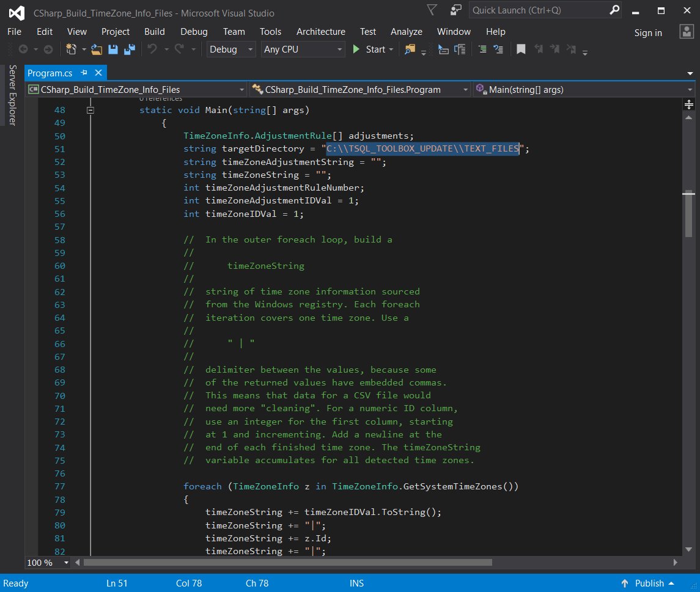The width and height of the screenshot is (700, 592).
Task: Click the notifications flag icon
Action: 432,10
